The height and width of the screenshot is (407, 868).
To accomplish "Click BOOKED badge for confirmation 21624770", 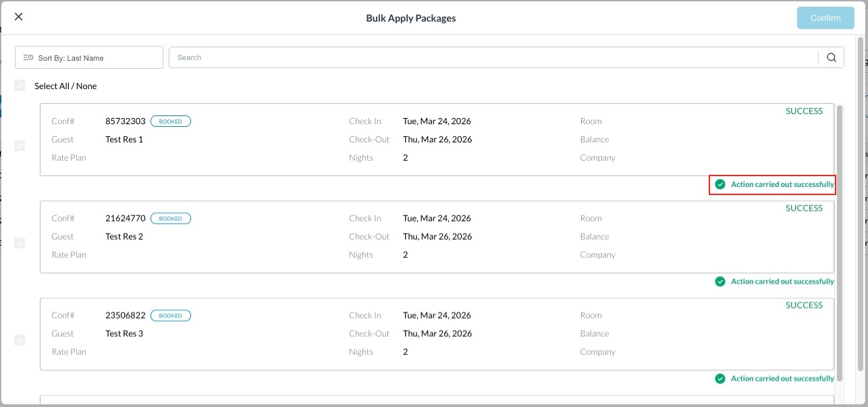I will click(171, 219).
